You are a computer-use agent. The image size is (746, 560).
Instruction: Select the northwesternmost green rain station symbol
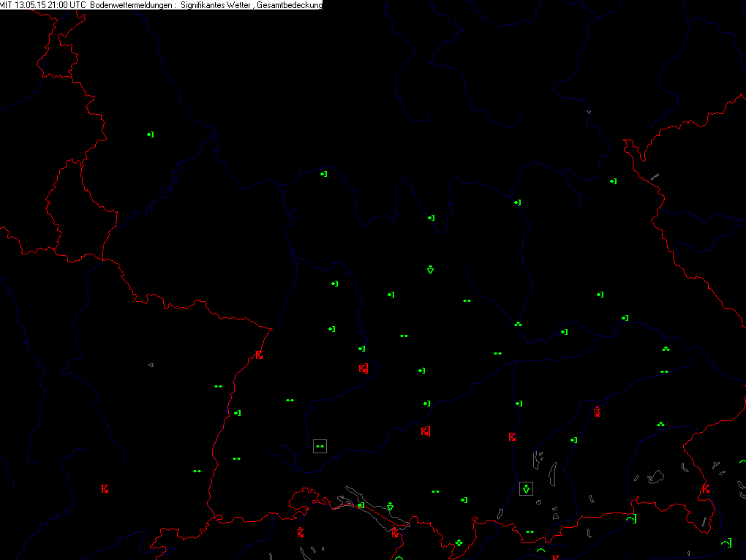[151, 135]
